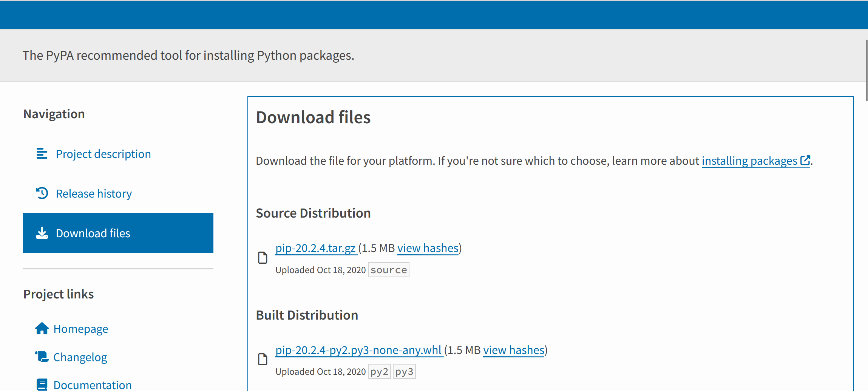The height and width of the screenshot is (391, 868).
Task: View hashes for the wheel file
Action: click(514, 350)
